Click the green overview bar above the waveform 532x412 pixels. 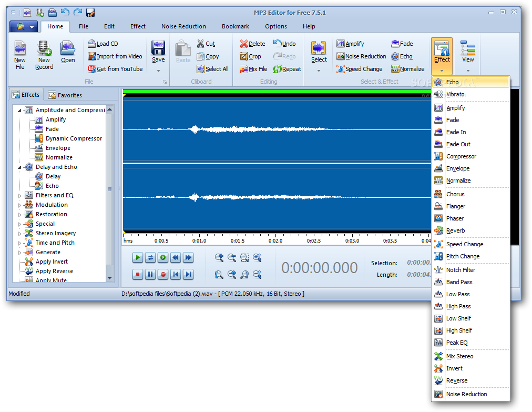point(277,92)
